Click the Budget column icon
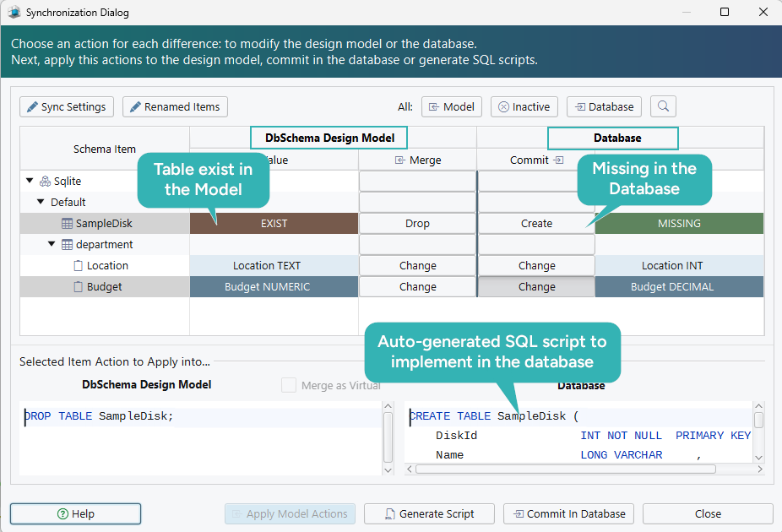Image resolution: width=782 pixels, height=532 pixels. click(78, 287)
